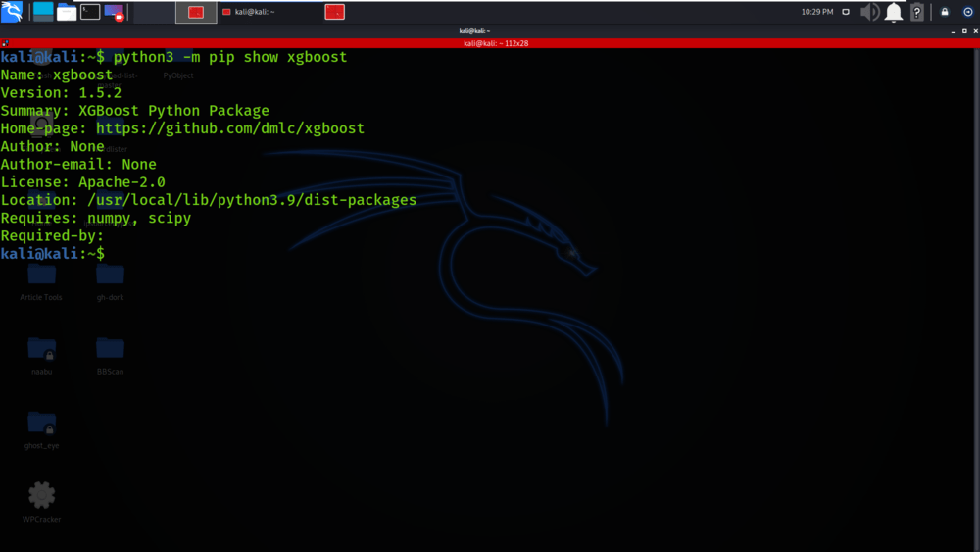Screen dimensions: 980x552
Task: Open the clipboard manager question-mark icon
Action: pyautogui.click(x=917, y=12)
